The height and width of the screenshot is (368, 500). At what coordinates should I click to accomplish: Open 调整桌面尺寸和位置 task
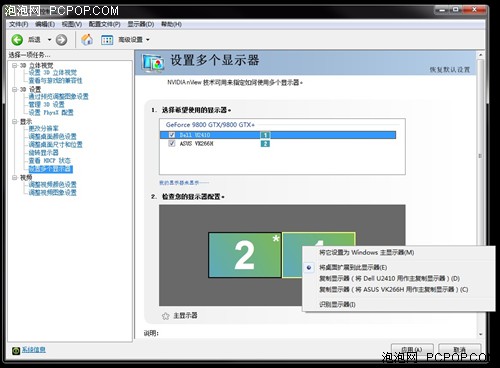pyautogui.click(x=56, y=145)
